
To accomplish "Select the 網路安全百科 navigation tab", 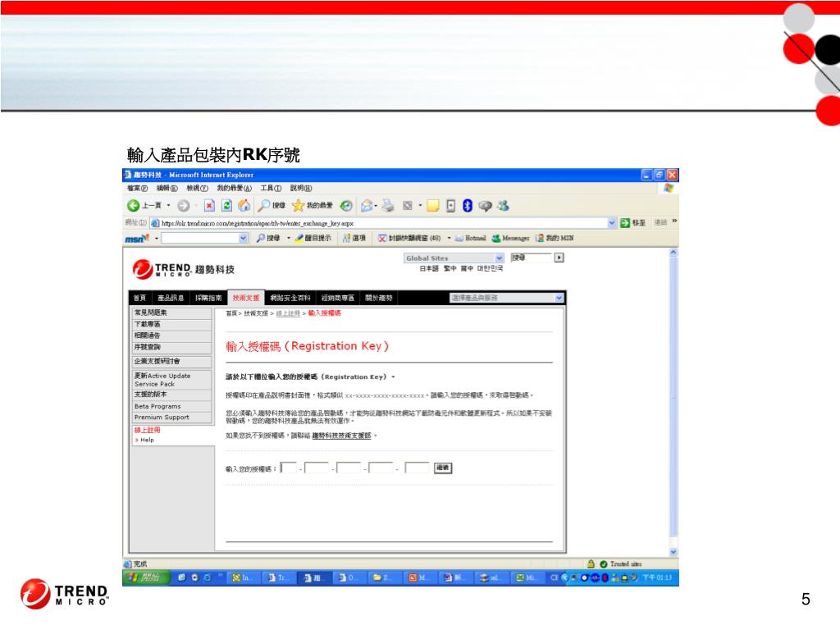I will pos(290,298).
